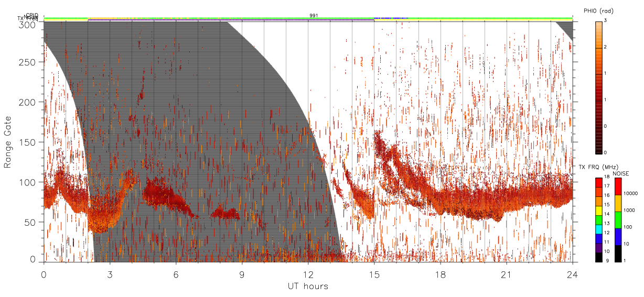Click the 'PHI0 (rad)' colorbar title
This screenshot has width=644, height=297.
point(598,11)
